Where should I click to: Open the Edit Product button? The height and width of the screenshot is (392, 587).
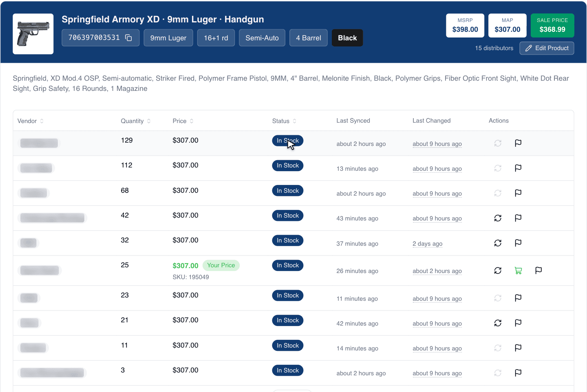pos(547,48)
